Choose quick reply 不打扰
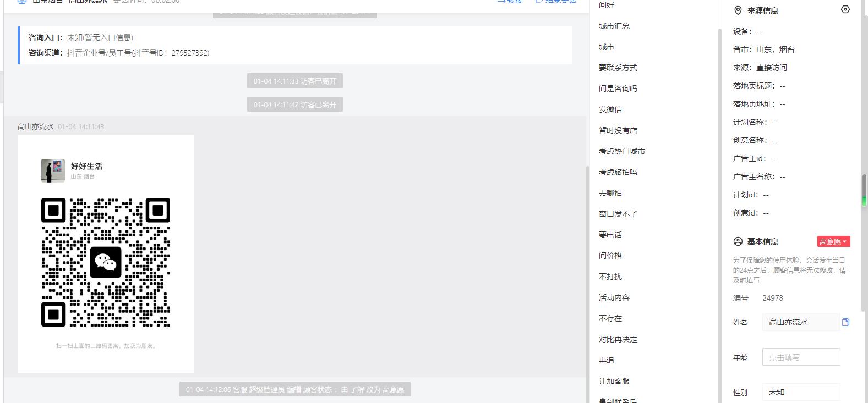 click(610, 277)
